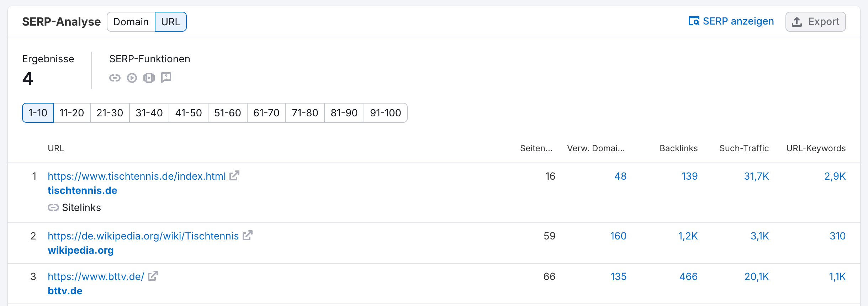Open the wikipedia.org domain link
Screen dimensions: 868x306
(81, 250)
